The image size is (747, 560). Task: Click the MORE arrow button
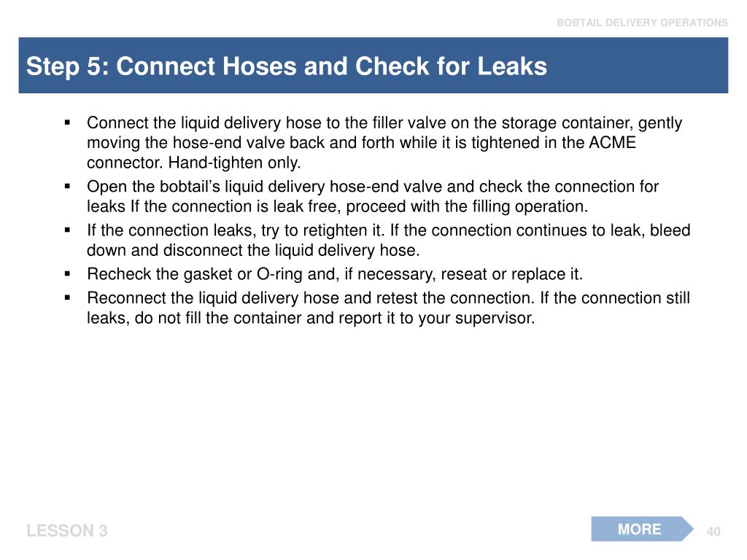tap(642, 529)
